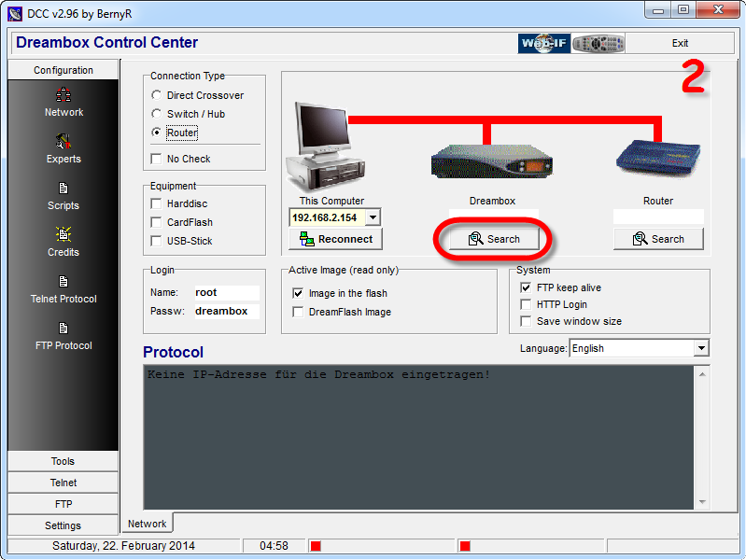Click the Reconnect button
This screenshot has width=746, height=560.
335,239
